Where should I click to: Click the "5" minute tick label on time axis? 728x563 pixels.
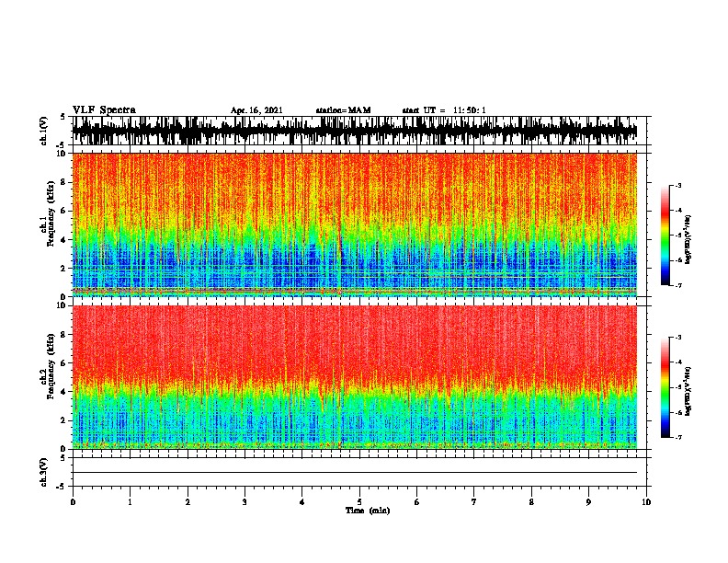pyautogui.click(x=359, y=502)
